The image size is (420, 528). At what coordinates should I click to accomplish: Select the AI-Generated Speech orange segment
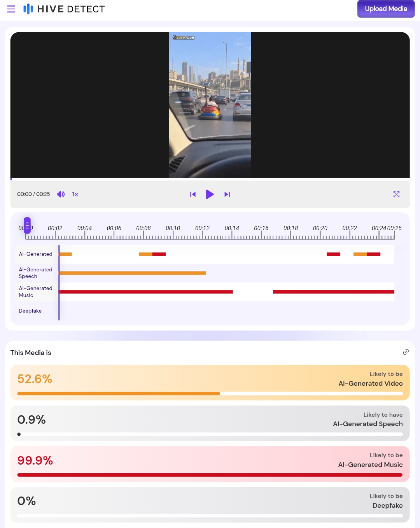pos(133,273)
